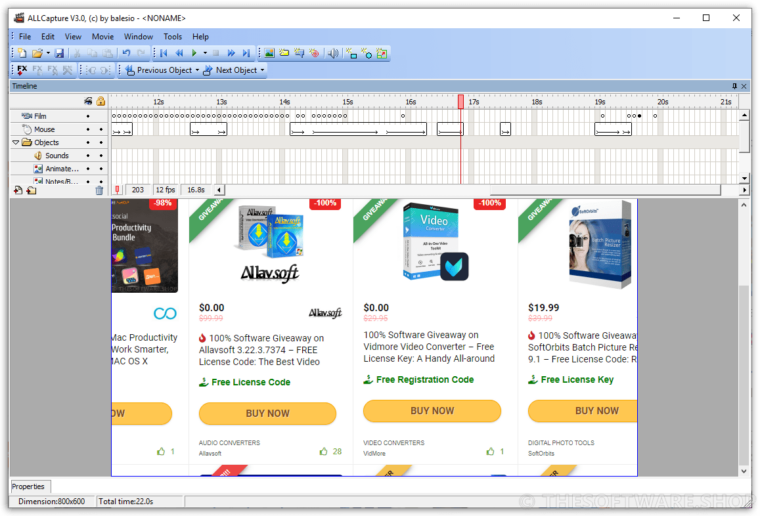
Task: Toggle lock dot of the Sounds track
Action: tap(101, 156)
